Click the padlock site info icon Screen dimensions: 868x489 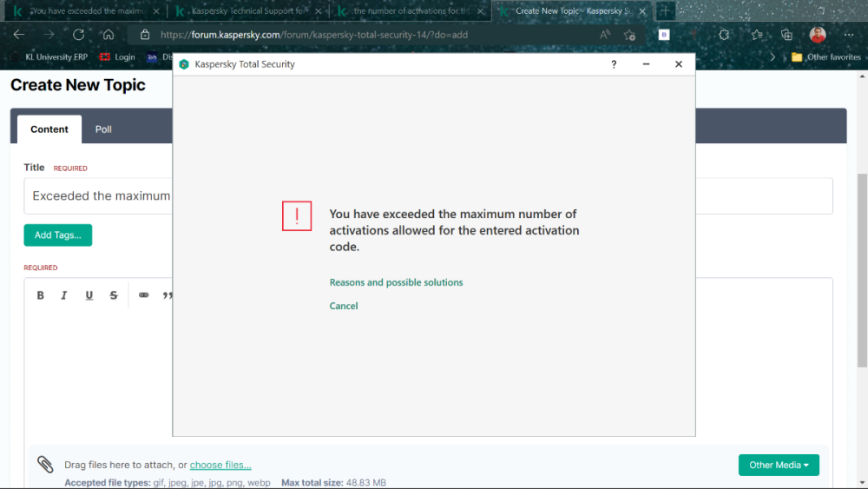(145, 35)
